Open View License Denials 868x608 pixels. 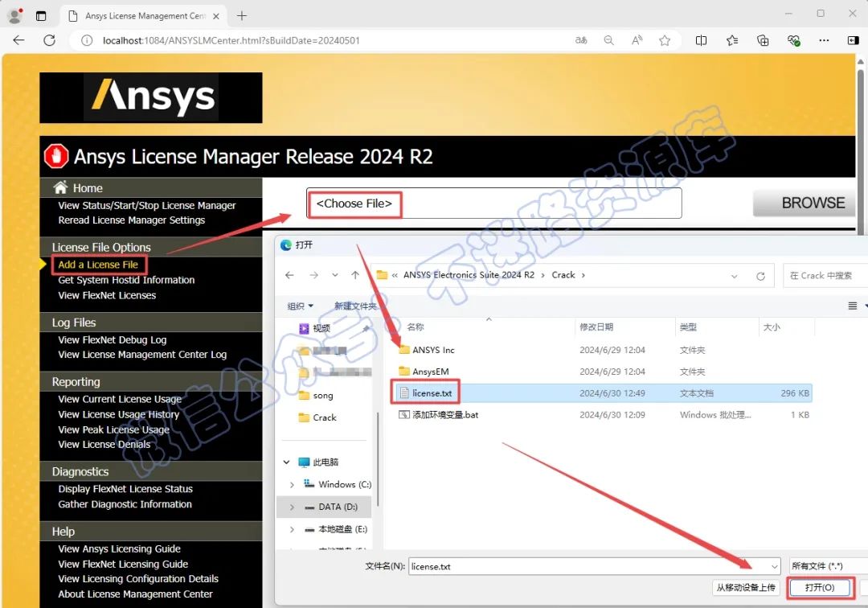(x=104, y=445)
